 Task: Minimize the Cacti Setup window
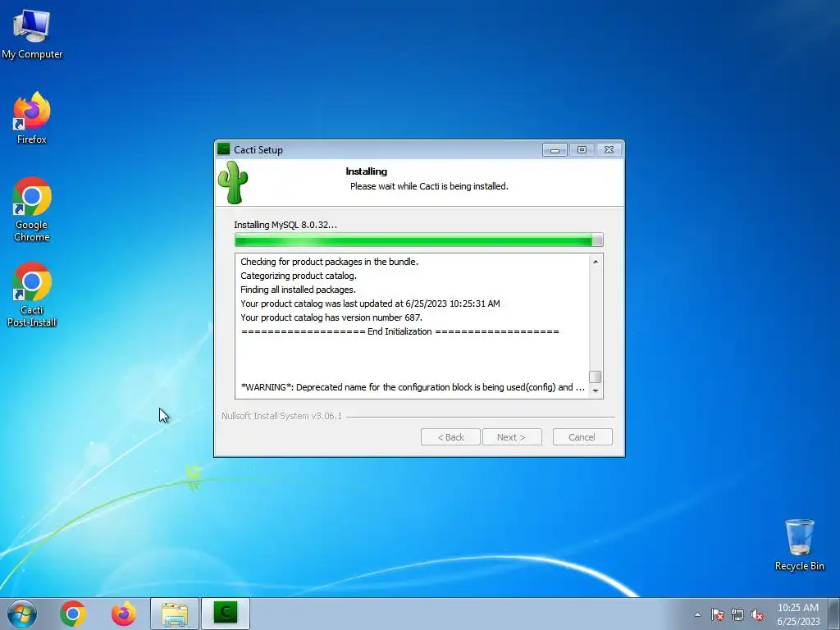click(555, 150)
